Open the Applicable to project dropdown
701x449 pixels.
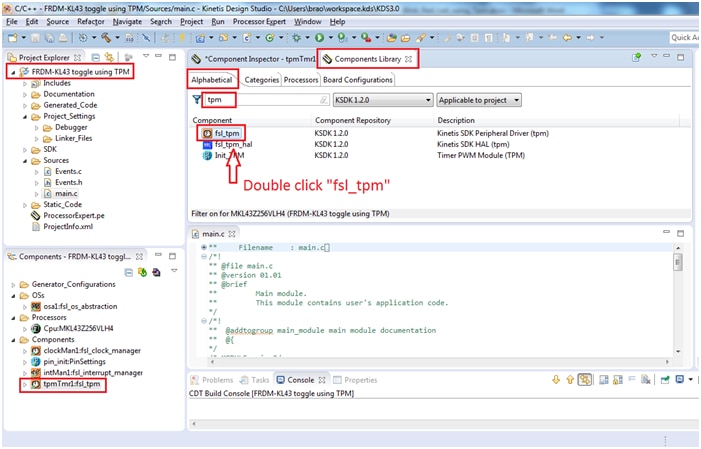point(479,100)
